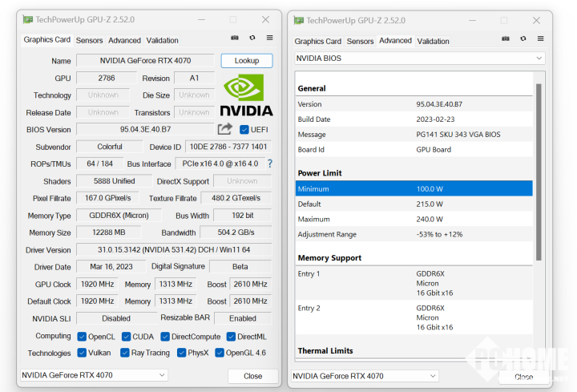Select the Message PG141 SKU 343 row
The width and height of the screenshot is (577, 392).
pos(414,135)
